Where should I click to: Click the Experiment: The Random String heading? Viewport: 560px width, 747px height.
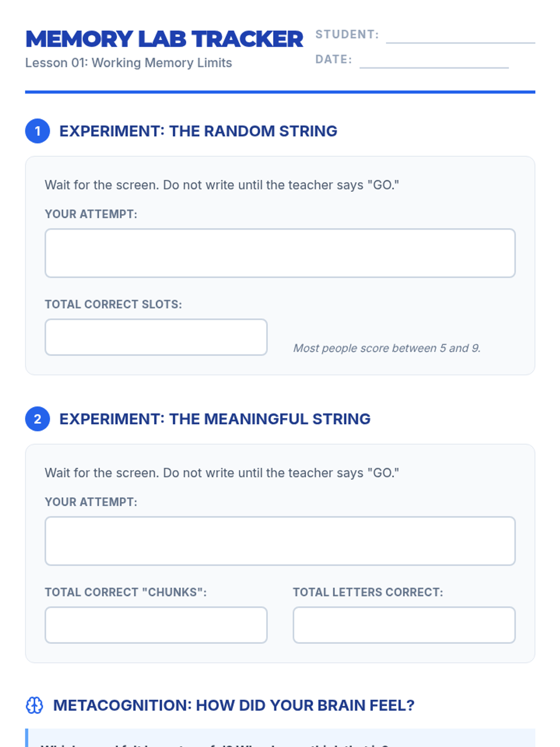coord(198,131)
